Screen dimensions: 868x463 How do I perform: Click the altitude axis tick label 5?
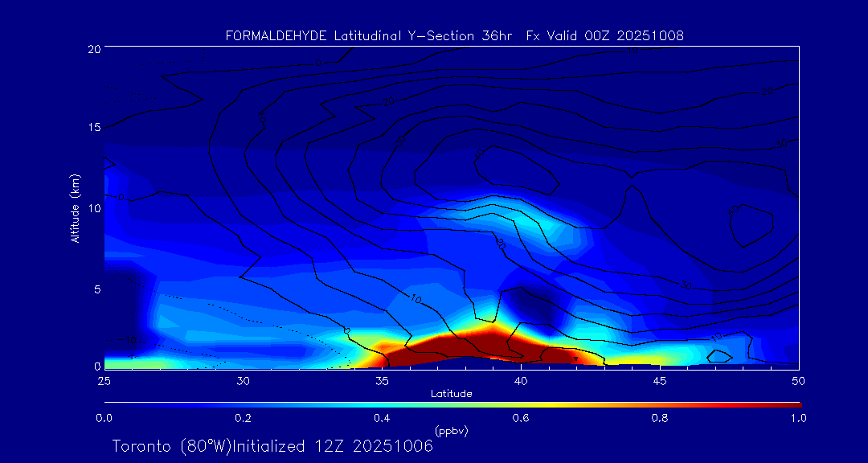97,289
